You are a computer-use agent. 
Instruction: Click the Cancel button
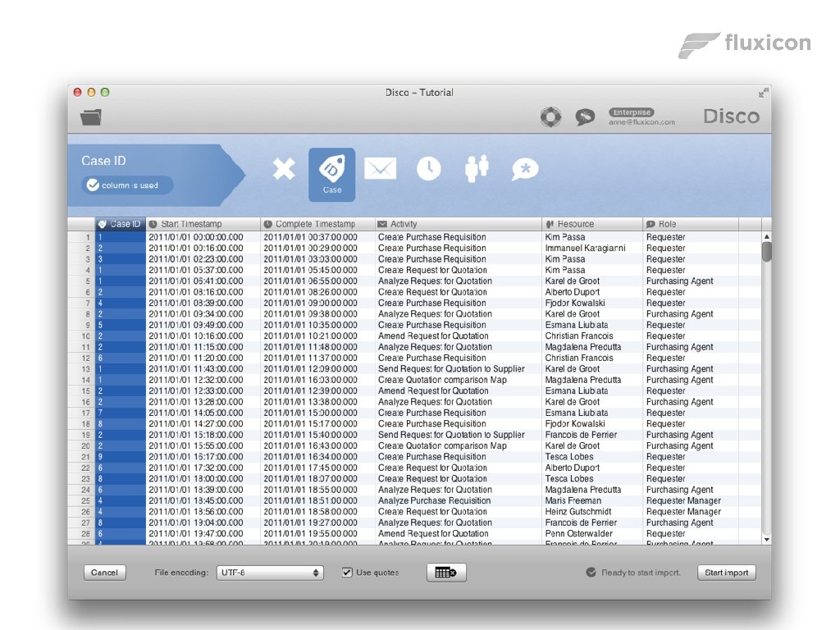(104, 573)
